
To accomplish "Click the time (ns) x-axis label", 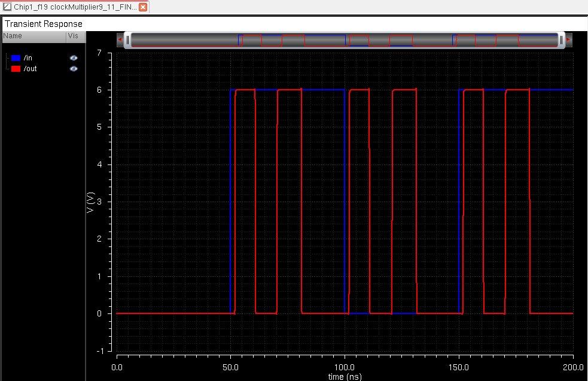I will click(x=345, y=376).
